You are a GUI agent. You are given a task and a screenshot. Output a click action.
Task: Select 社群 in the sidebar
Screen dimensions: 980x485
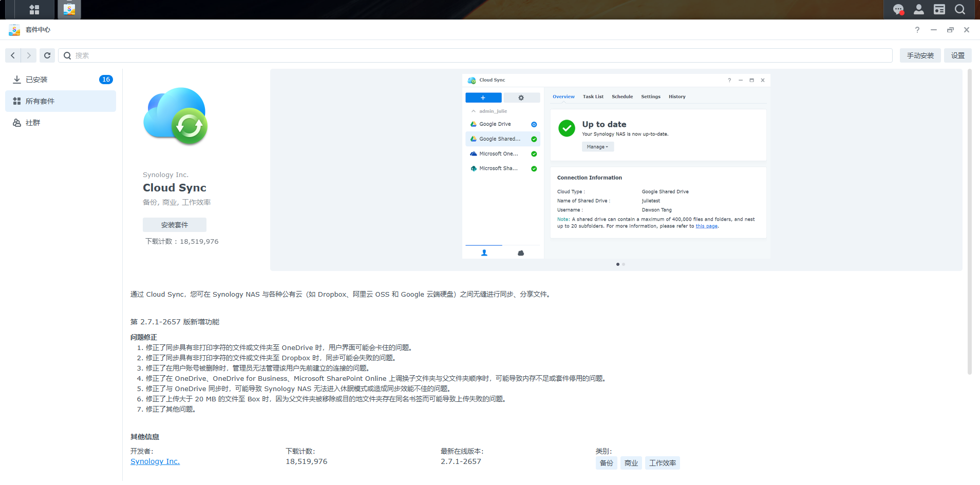(x=61, y=123)
